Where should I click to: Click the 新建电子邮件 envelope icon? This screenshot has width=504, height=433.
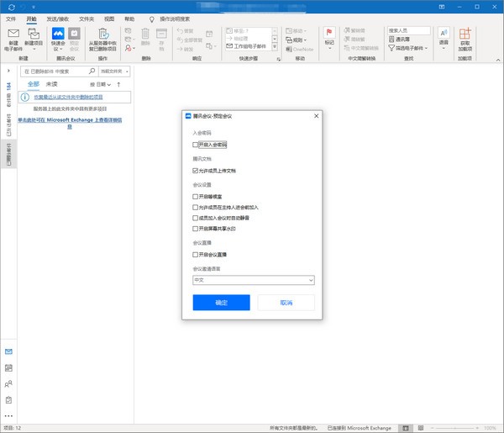click(13, 35)
